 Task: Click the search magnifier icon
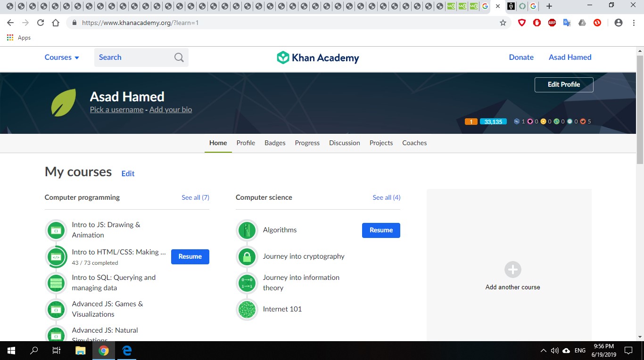click(179, 57)
